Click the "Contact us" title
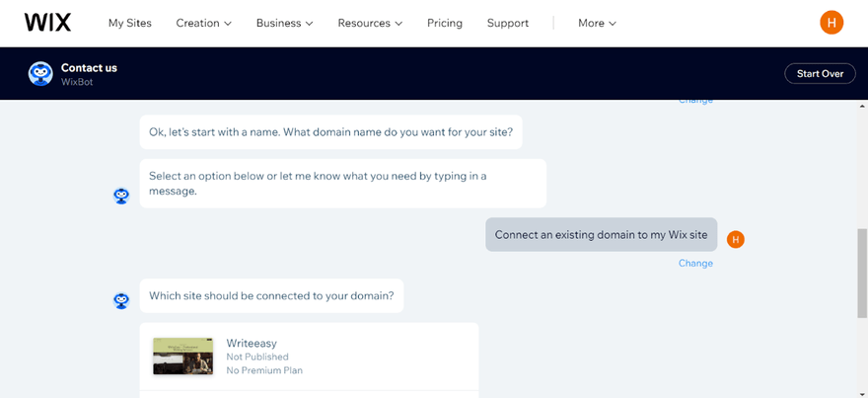Image resolution: width=868 pixels, height=398 pixels. (x=89, y=67)
